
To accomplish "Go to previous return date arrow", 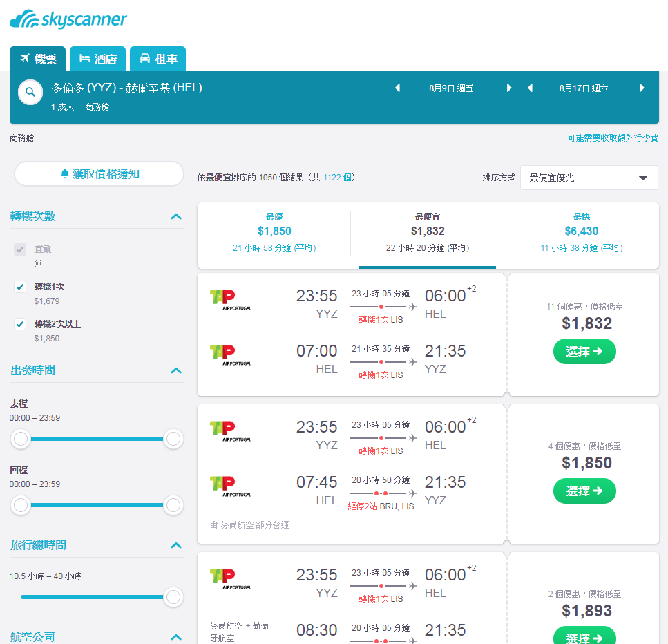I will coord(530,88).
